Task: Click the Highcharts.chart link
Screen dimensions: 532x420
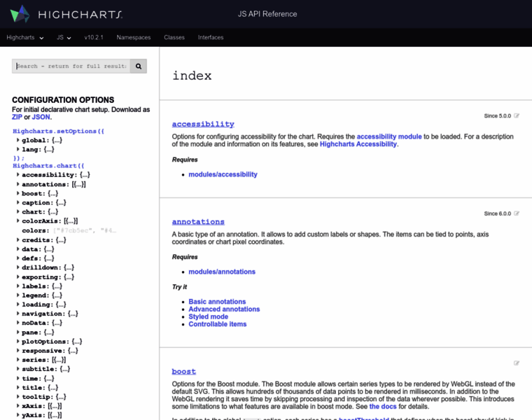Action: 48,166
